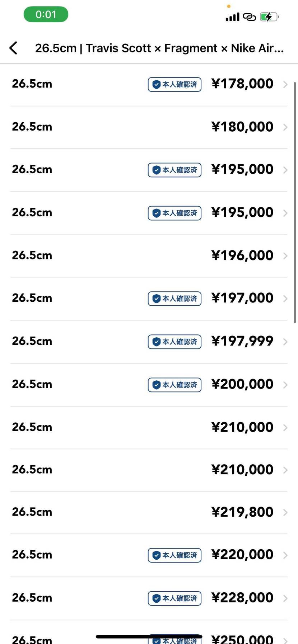The image size is (298, 644).
Task: Tap the back arrow in header
Action: point(13,48)
